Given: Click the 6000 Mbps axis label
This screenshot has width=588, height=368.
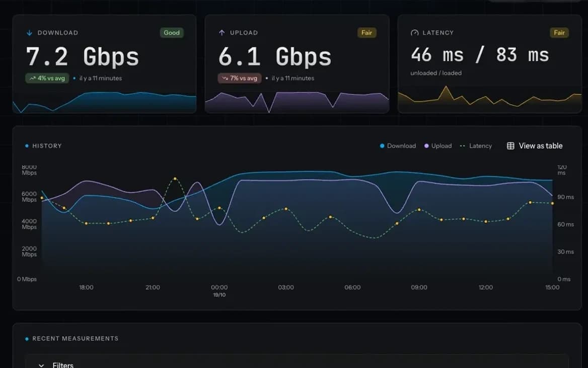Looking at the screenshot, I should pyautogui.click(x=29, y=197).
